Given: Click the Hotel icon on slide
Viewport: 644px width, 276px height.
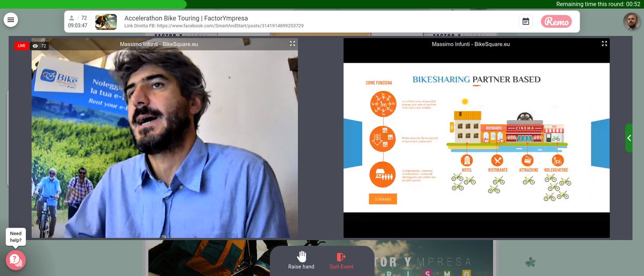Looking at the screenshot, I should point(466,160).
